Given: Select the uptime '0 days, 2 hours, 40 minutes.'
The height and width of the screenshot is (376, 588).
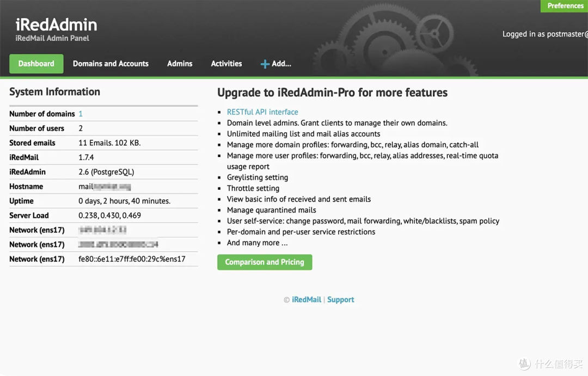Looking at the screenshot, I should point(125,201).
